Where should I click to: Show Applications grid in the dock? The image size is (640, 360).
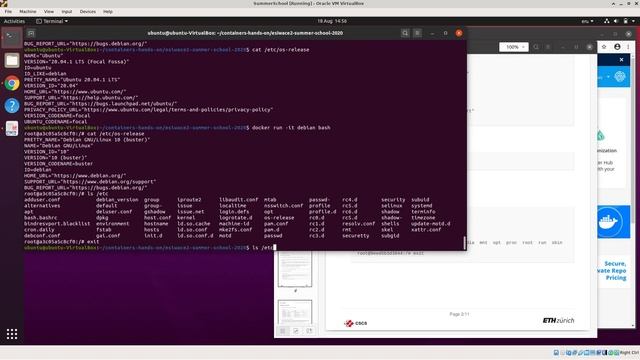pyautogui.click(x=12, y=334)
